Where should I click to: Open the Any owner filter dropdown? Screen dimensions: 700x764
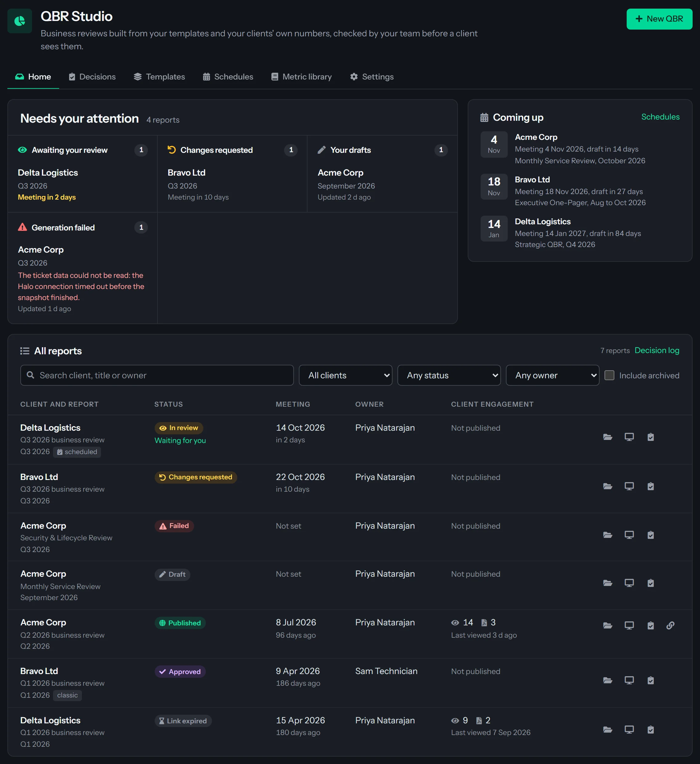tap(552, 375)
